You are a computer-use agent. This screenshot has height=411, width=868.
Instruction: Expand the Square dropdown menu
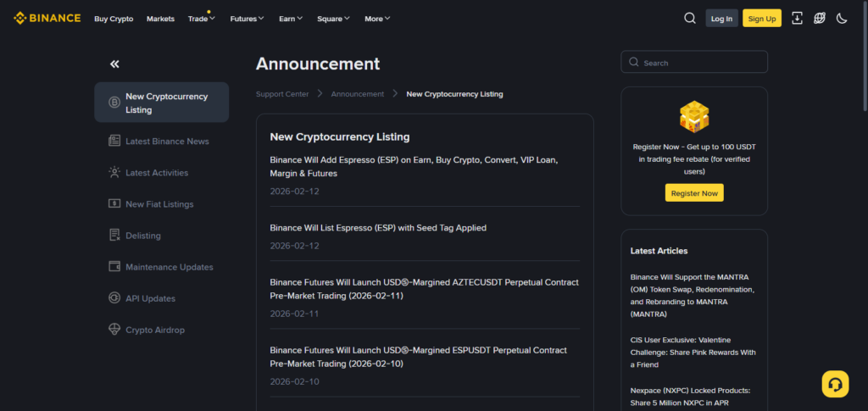333,19
